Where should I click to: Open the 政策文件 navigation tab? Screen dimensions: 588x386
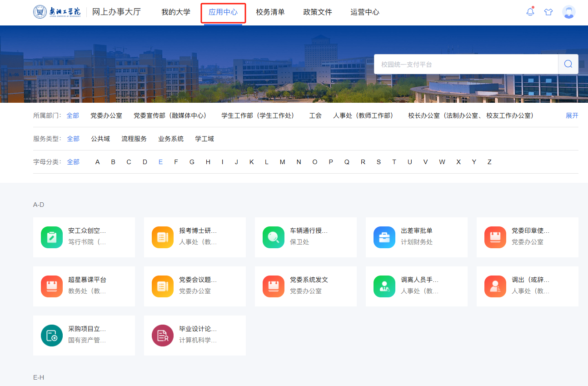pos(318,12)
